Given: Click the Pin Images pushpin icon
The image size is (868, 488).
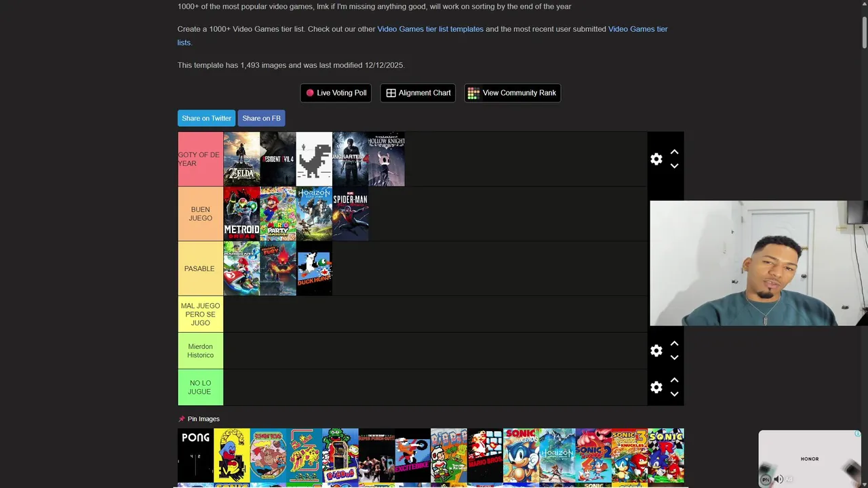Looking at the screenshot, I should pyautogui.click(x=182, y=419).
